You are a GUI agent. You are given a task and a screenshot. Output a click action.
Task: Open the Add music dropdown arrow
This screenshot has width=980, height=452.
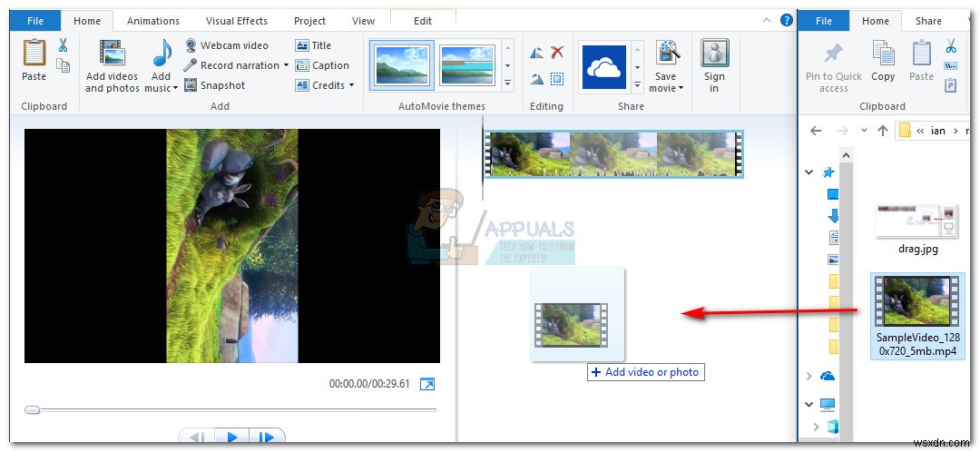click(x=176, y=88)
